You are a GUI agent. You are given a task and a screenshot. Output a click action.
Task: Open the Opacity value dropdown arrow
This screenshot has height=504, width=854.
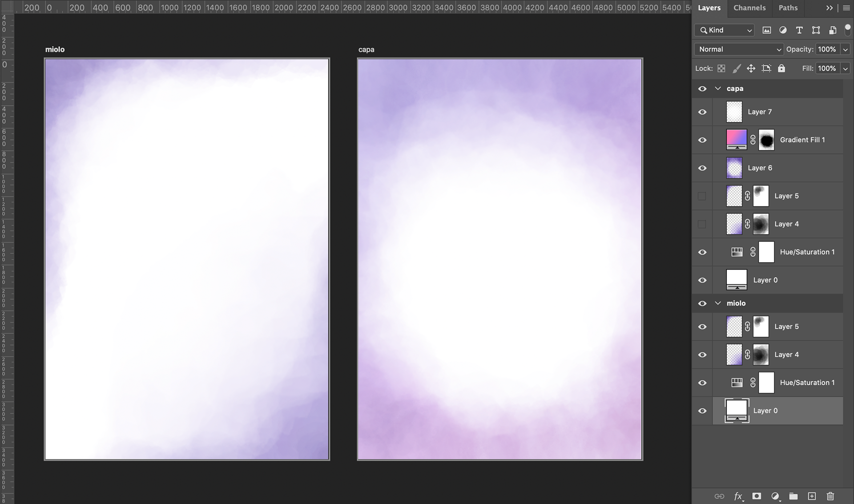click(x=845, y=49)
